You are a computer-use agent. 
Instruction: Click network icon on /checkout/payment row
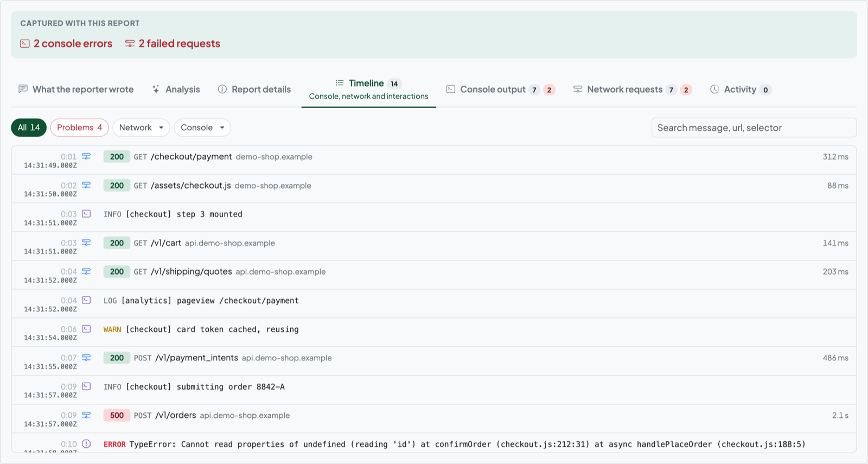(x=86, y=156)
